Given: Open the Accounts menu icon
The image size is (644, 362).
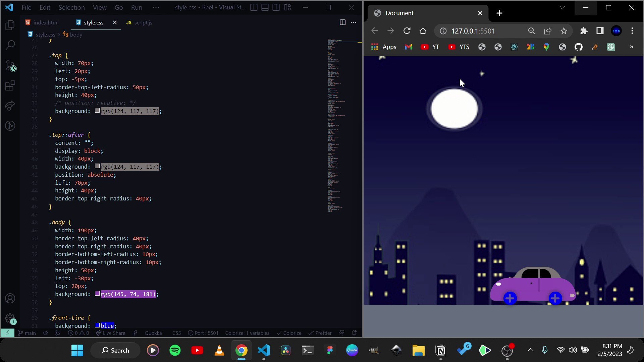Looking at the screenshot, I should coord(10,298).
